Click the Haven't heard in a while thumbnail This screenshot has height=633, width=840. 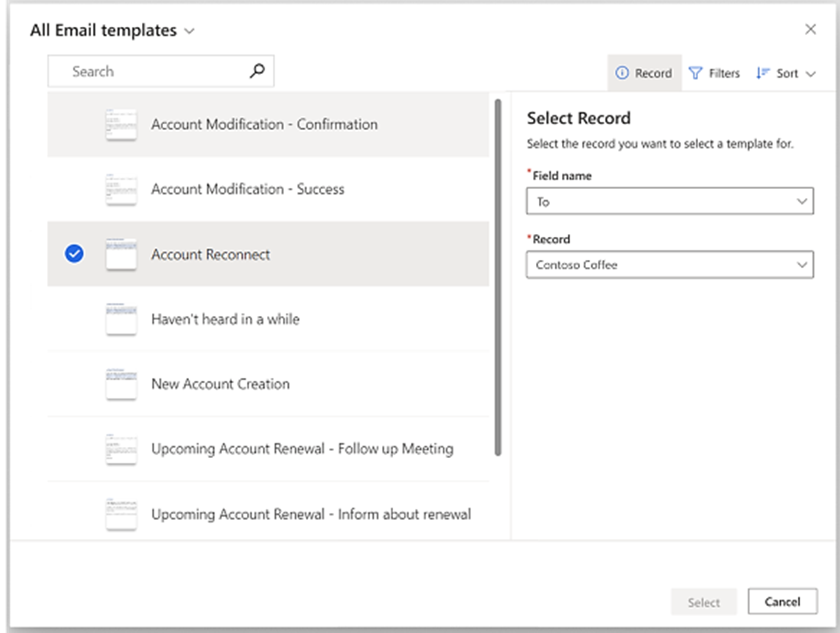click(x=121, y=319)
